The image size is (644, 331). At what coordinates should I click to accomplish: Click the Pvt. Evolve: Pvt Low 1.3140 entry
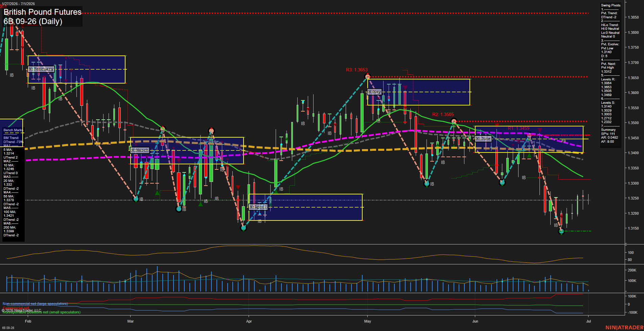click(x=610, y=48)
